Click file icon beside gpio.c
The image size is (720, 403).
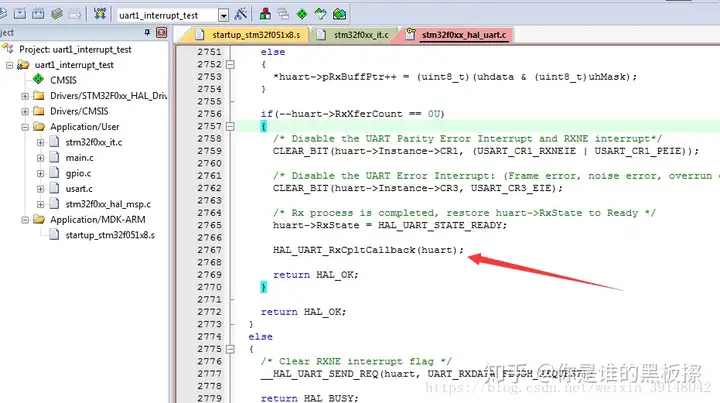coord(54,173)
